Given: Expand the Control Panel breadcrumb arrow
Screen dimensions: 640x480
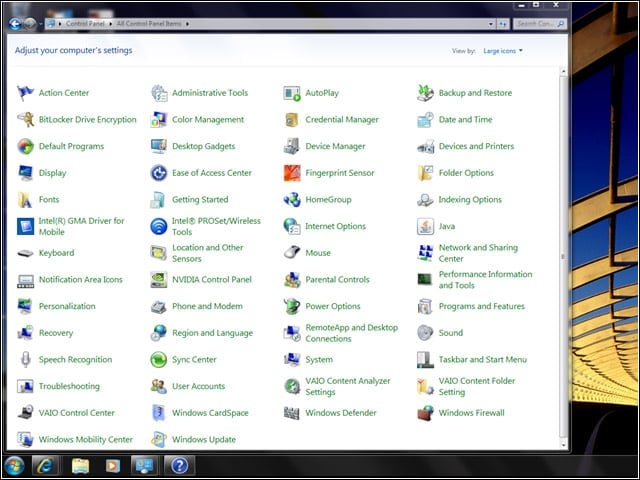Looking at the screenshot, I should [x=110, y=24].
